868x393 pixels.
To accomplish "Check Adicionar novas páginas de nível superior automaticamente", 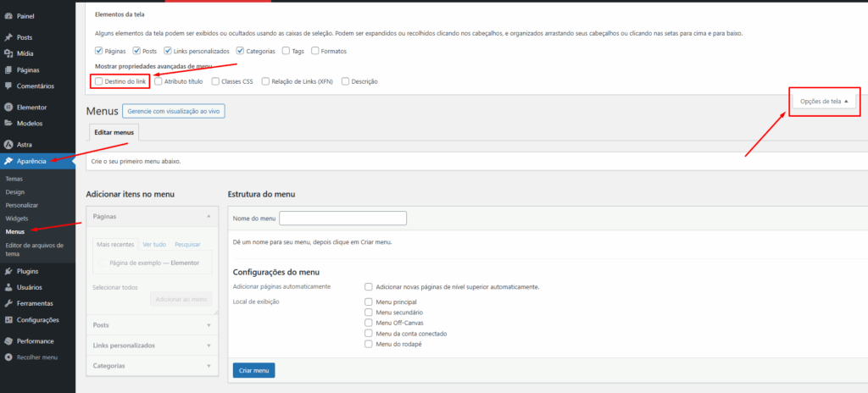I will click(368, 287).
